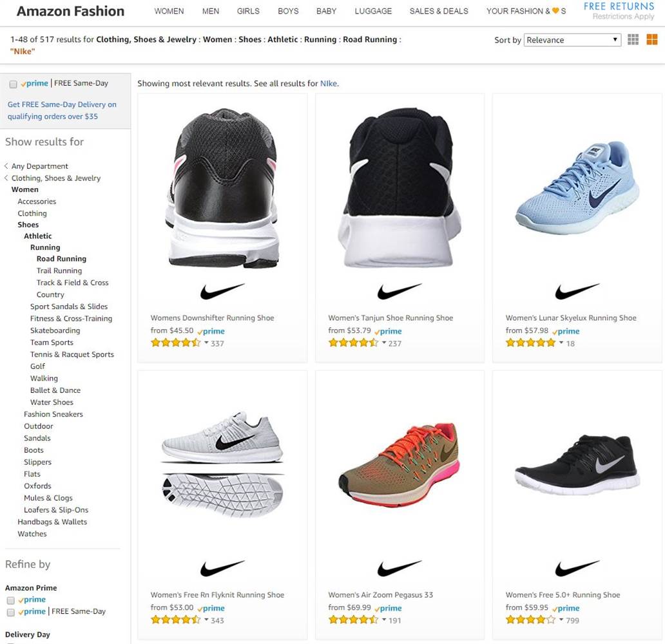Enable Prime FREE Same-Day checkbox at top
This screenshot has height=644, width=665.
coord(13,84)
